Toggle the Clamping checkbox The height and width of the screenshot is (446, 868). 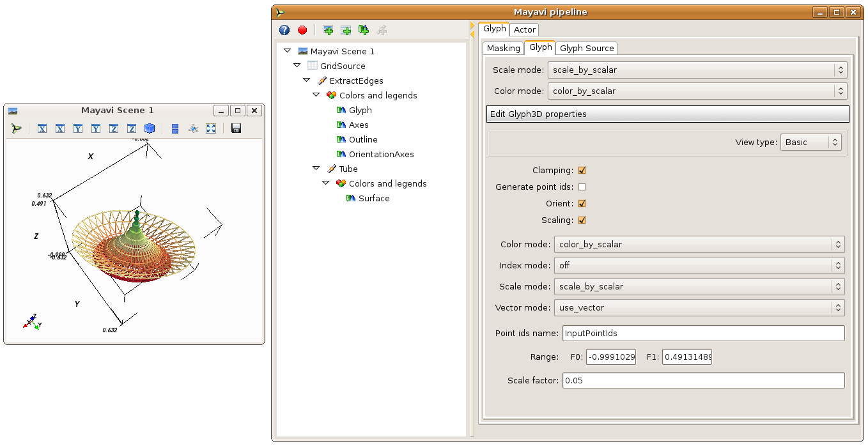point(582,171)
